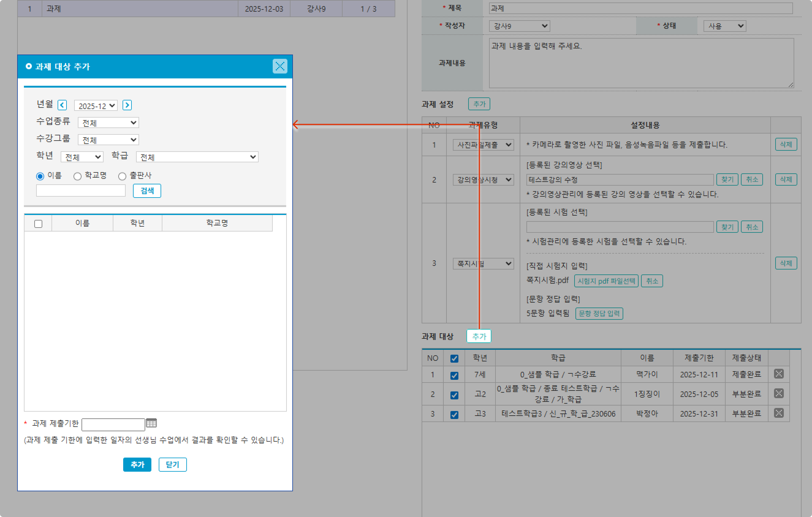
Task: Expand the 2025-12 year-month dropdown
Action: click(96, 106)
